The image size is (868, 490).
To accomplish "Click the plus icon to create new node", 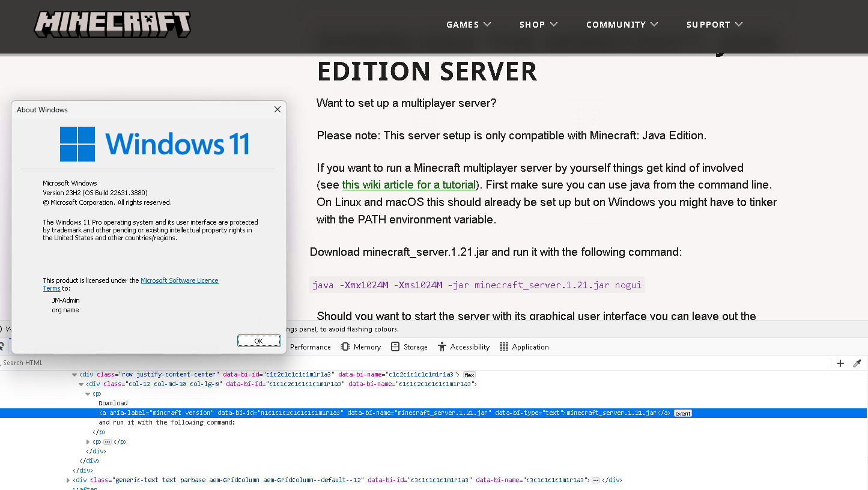I will click(x=840, y=363).
